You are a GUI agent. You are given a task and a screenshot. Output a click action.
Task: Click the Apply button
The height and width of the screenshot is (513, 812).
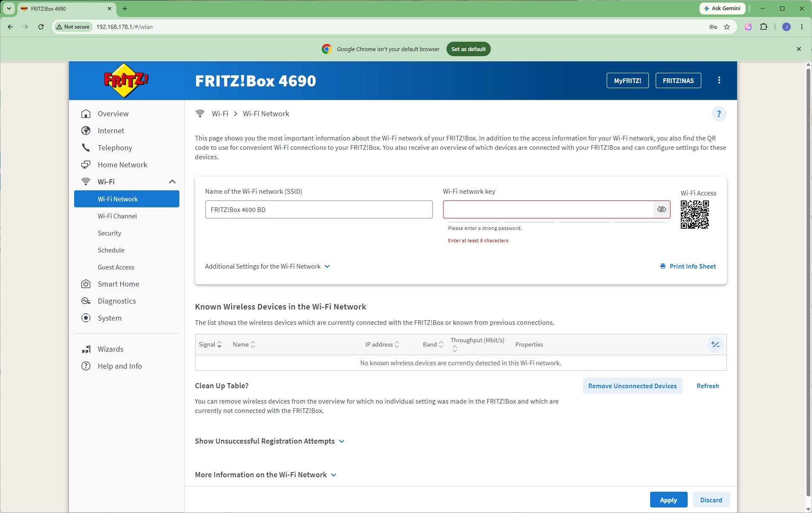pyautogui.click(x=668, y=500)
